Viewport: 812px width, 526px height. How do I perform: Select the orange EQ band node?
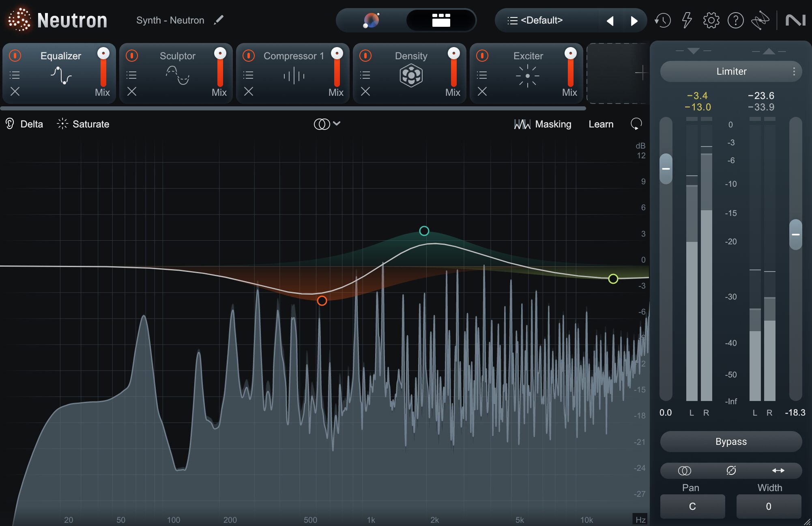pos(322,301)
